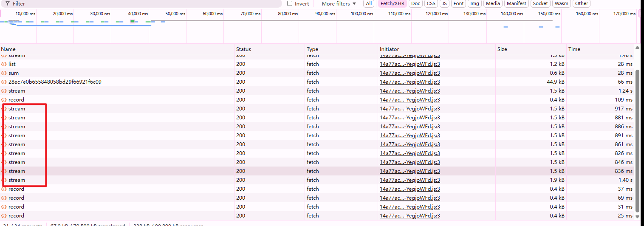Open the initiator link for the list request
This screenshot has width=644, height=226.
click(410, 64)
